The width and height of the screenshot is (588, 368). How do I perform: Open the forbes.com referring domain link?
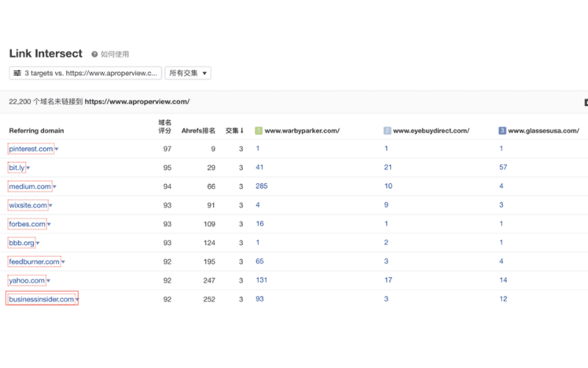click(x=27, y=224)
